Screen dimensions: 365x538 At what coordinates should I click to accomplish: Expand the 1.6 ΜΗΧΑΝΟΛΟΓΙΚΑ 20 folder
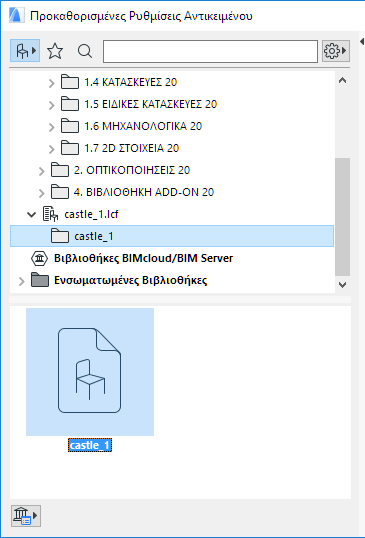point(51,127)
